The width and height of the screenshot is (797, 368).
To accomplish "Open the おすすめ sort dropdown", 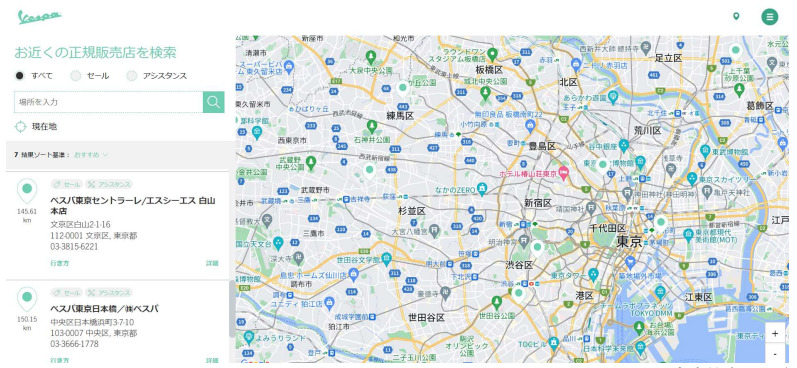I will [x=91, y=155].
